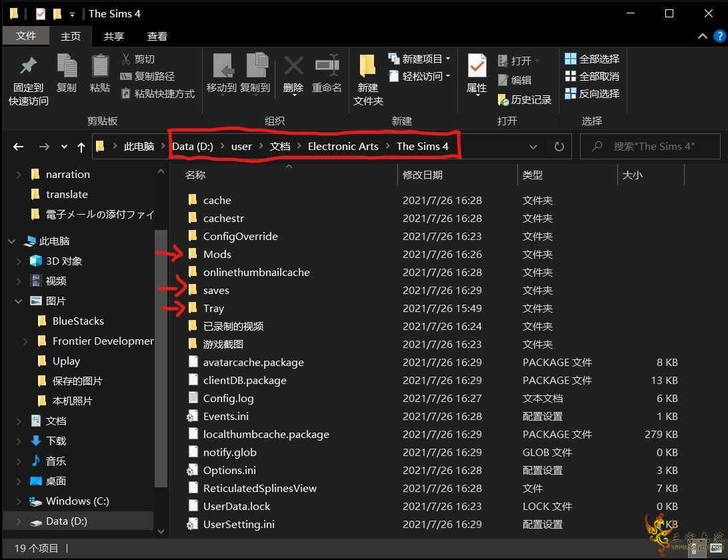Click Select none (全部取消)

(592, 76)
